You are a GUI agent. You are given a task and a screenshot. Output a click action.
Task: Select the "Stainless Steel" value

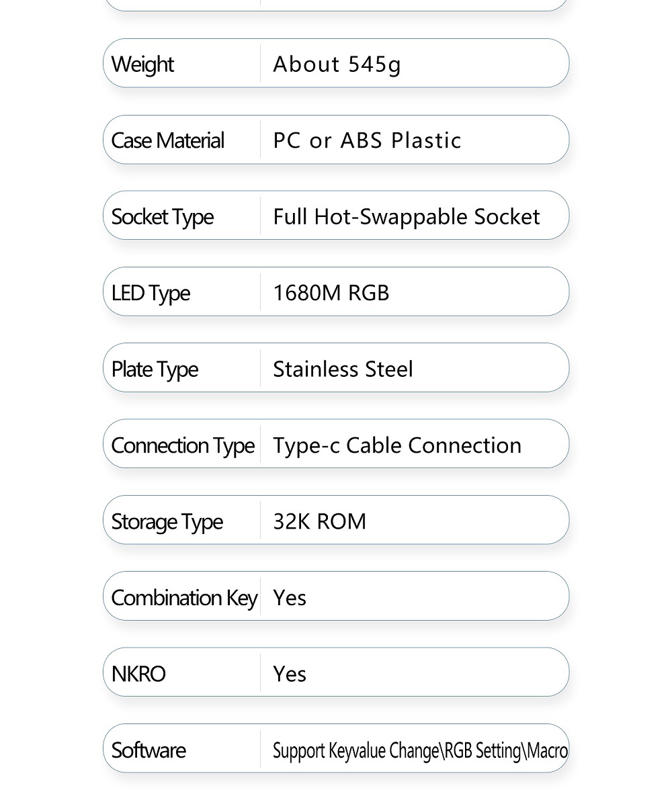343,369
